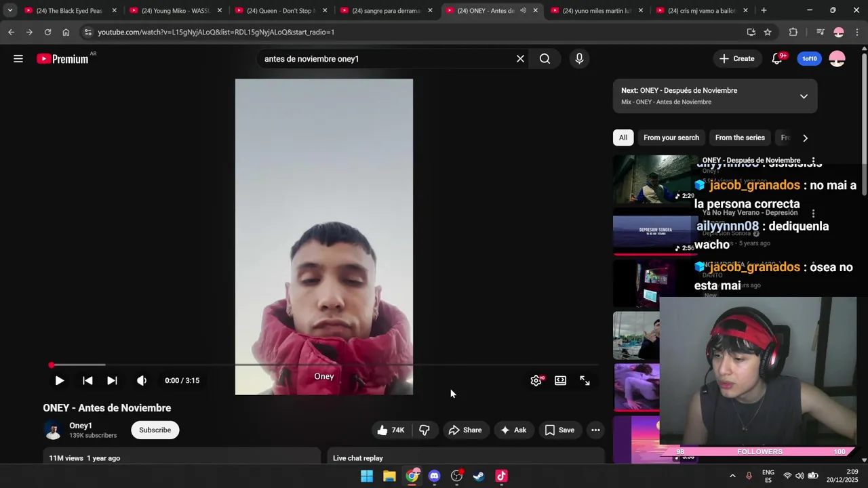The image size is (868, 488).
Task: Open Steam from taskbar
Action: 479,476
